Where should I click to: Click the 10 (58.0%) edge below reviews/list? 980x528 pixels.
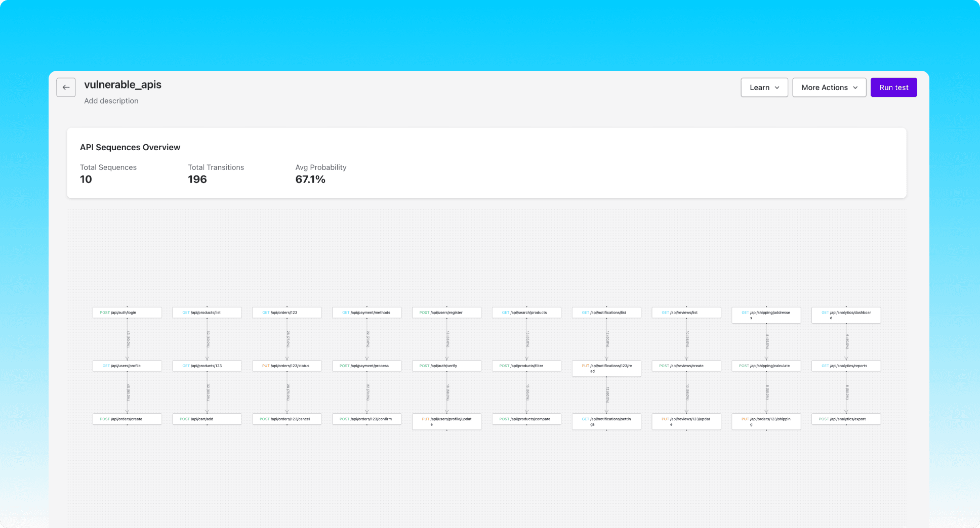[x=687, y=339]
